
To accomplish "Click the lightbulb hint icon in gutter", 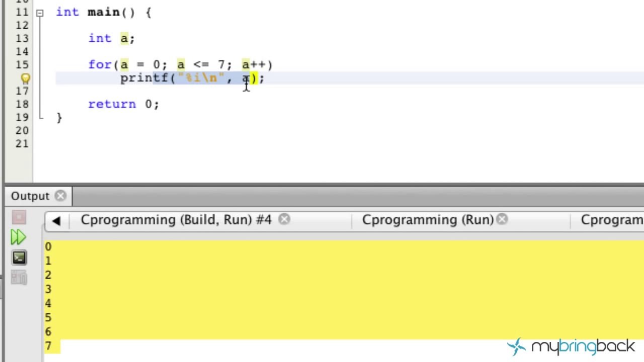I will 25,79.
